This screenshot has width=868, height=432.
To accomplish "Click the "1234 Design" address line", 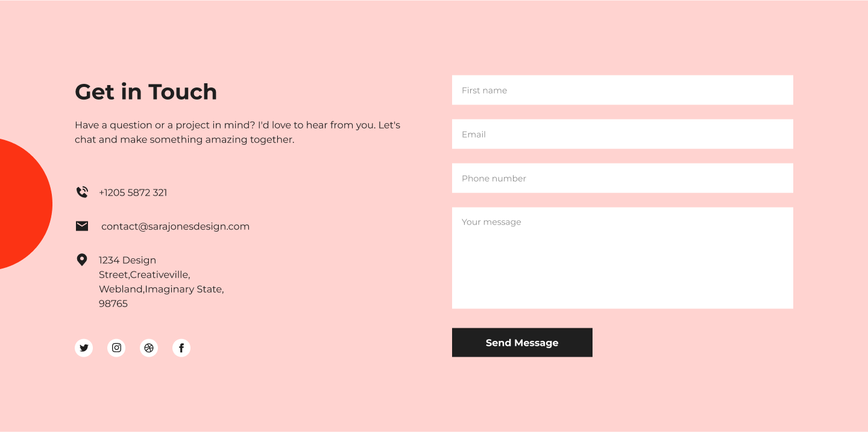I will point(128,261).
